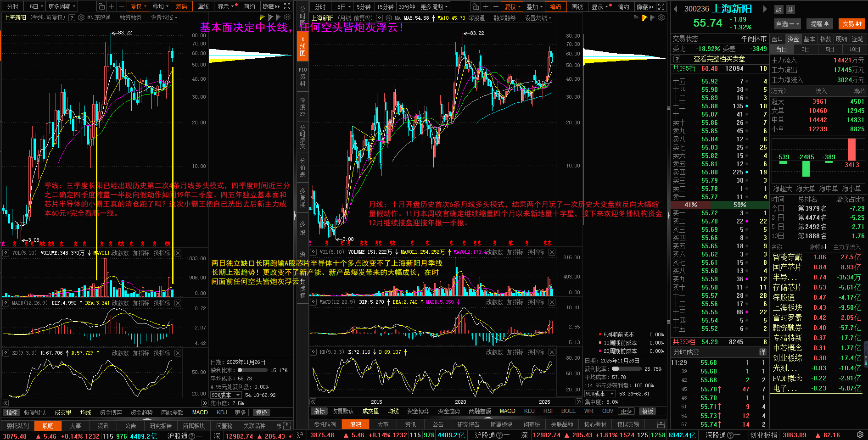
Task: Click help icon beside 查看完整档买卖盘
Action: pos(677,59)
